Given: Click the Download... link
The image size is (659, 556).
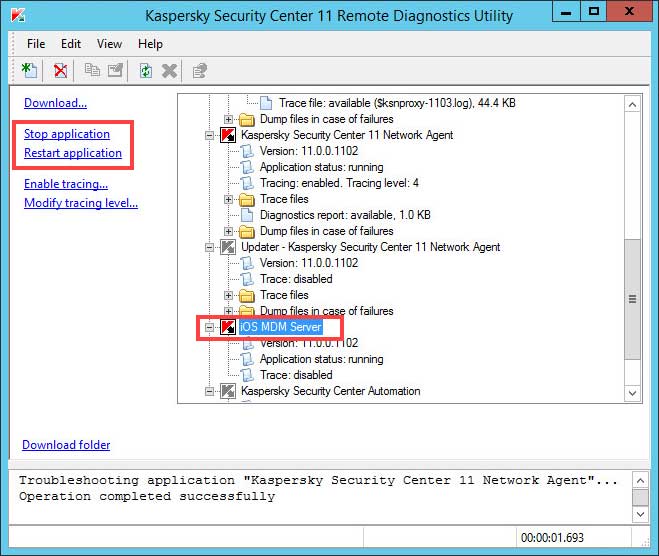Looking at the screenshot, I should coord(55,103).
